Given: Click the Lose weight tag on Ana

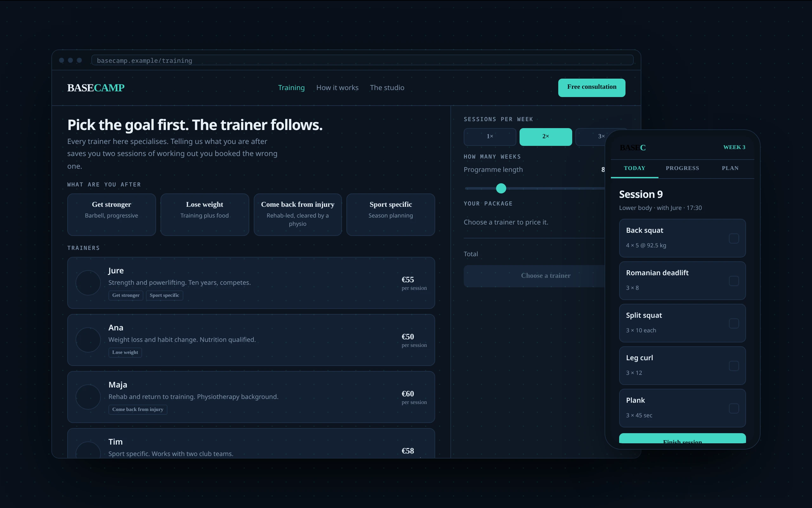Looking at the screenshot, I should point(125,352).
